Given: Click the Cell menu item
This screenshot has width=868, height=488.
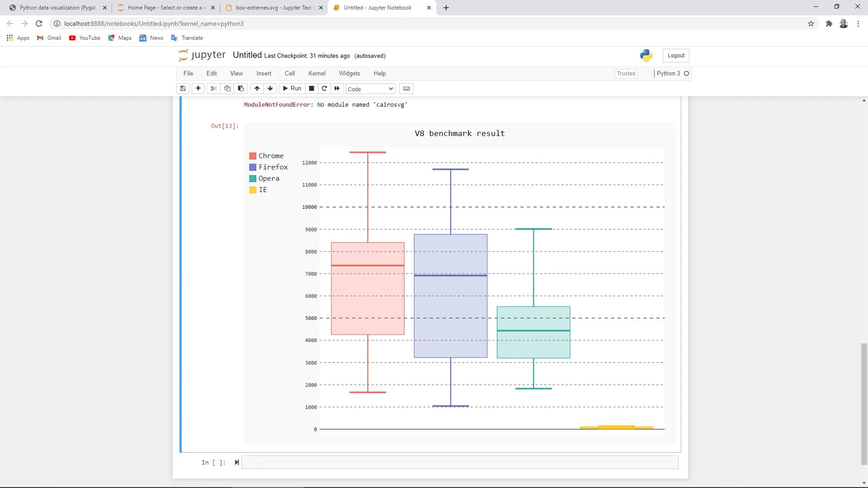Looking at the screenshot, I should pos(290,73).
